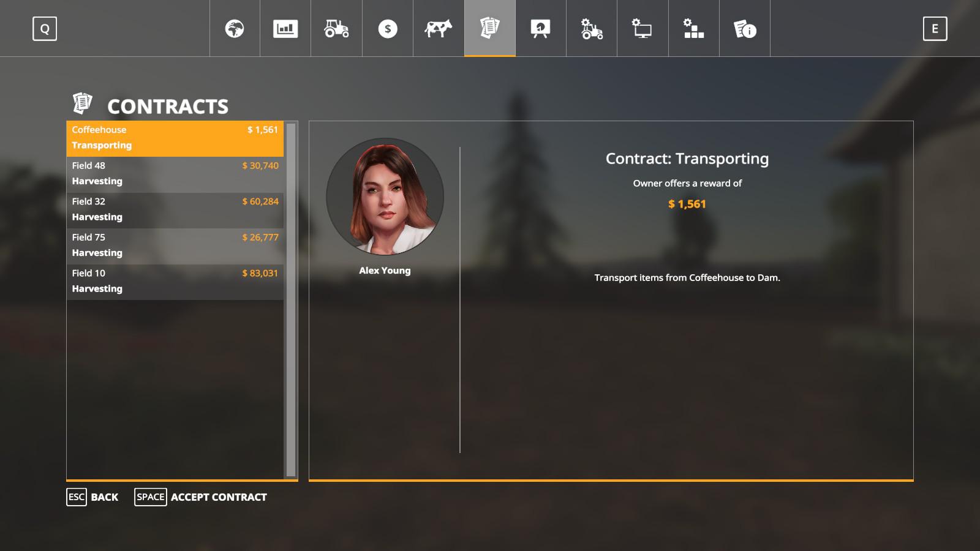This screenshot has width=980, height=551.
Task: Select the Field 10 Harvesting contract
Action: pos(175,282)
